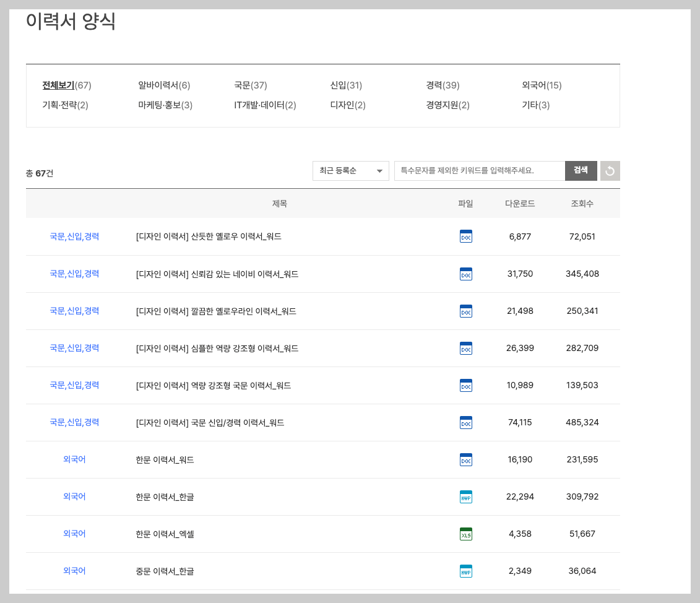This screenshot has height=603, width=700.
Task: Click the DOC file icon for 산뜻한 옐로우 이력서_워드
Action: tap(466, 236)
